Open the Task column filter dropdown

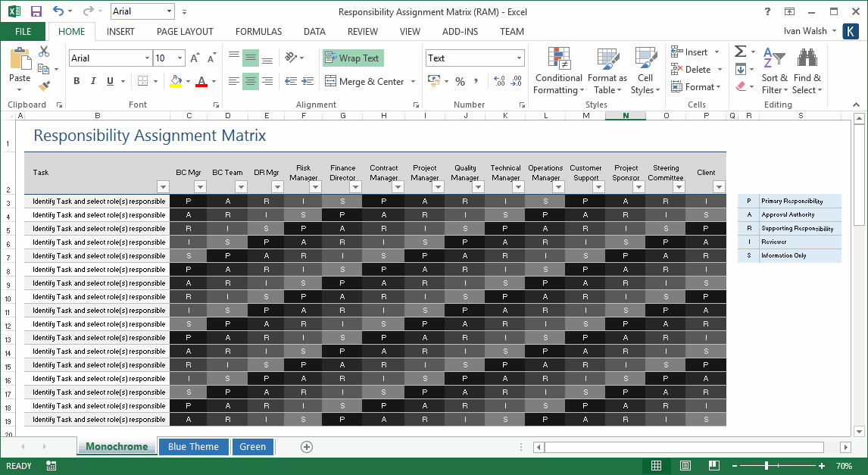pos(163,186)
